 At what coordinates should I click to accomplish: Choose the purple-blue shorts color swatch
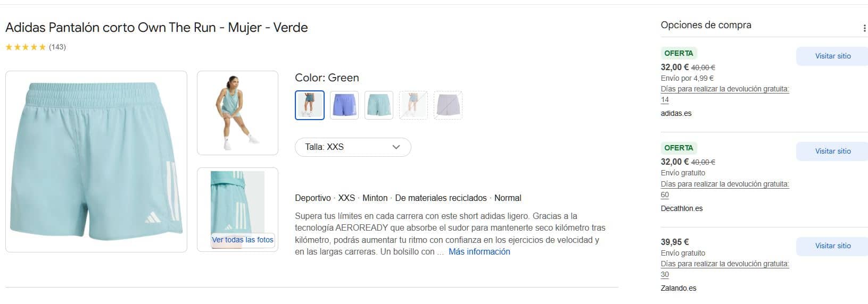point(344,105)
